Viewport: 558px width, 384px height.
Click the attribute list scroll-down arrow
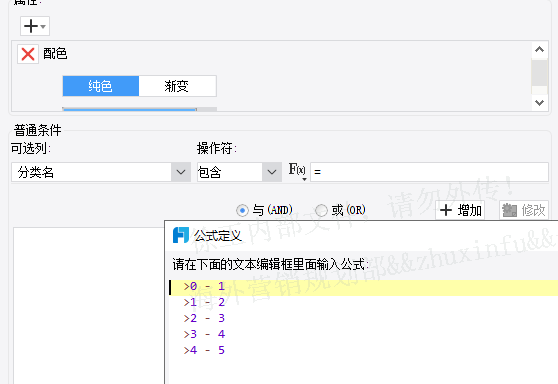coord(539,103)
